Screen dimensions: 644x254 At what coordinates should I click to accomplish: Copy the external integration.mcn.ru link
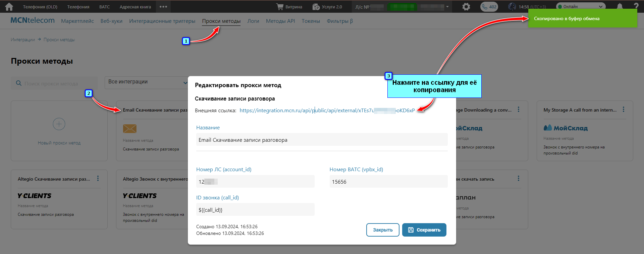[327, 111]
